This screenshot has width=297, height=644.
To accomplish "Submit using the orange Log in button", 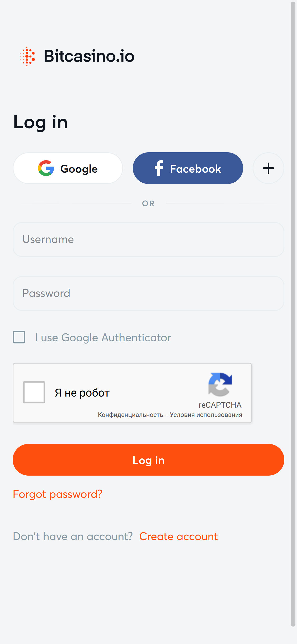I will coord(148,460).
